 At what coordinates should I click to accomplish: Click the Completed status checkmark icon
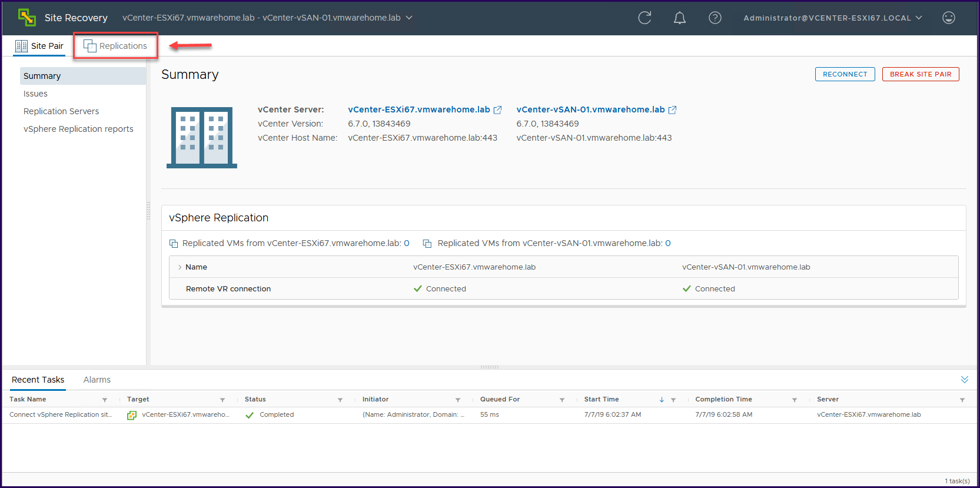point(250,415)
